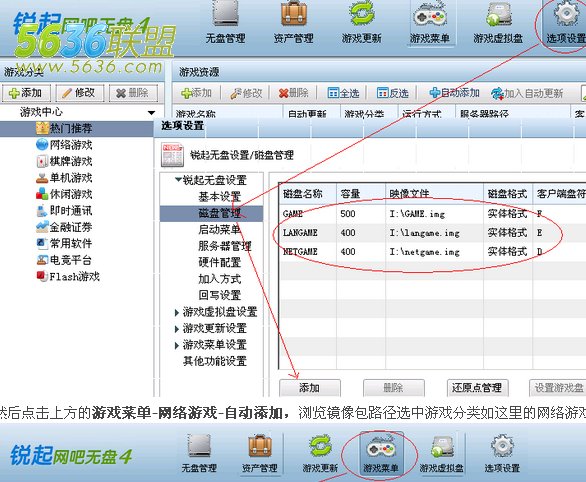Click 删除 under 游戏分类 panel
The image size is (586, 482).
coord(133,93)
